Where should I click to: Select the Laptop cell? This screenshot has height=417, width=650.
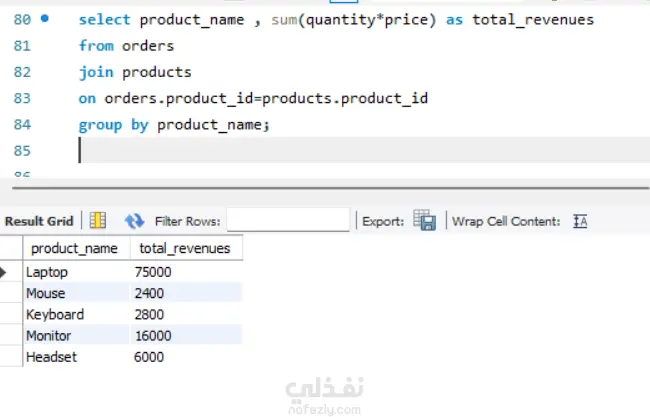[x=46, y=272]
